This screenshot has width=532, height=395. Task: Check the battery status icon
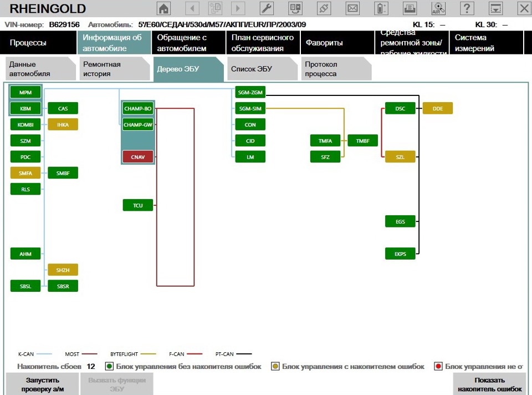(x=381, y=8)
